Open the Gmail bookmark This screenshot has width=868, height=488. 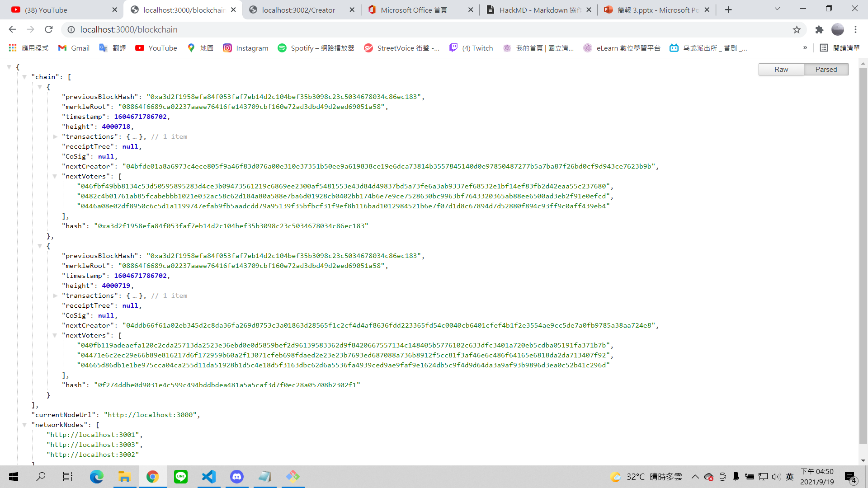[x=74, y=48]
